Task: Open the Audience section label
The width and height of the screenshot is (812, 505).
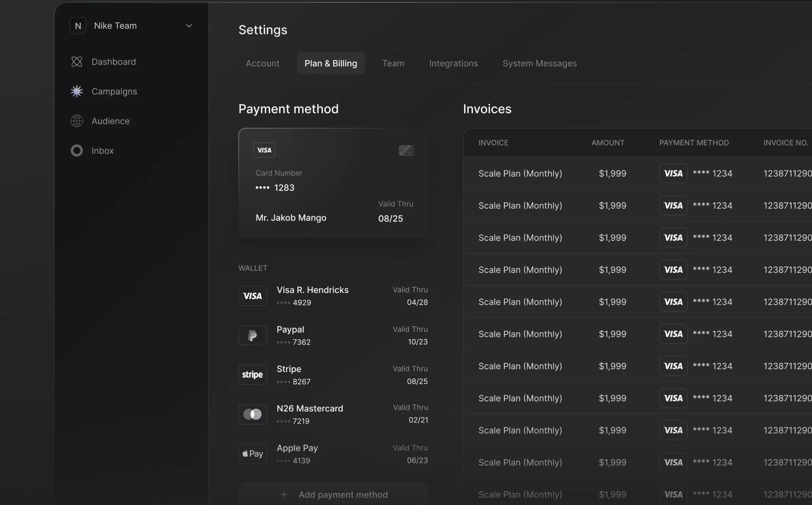Action: [110, 121]
